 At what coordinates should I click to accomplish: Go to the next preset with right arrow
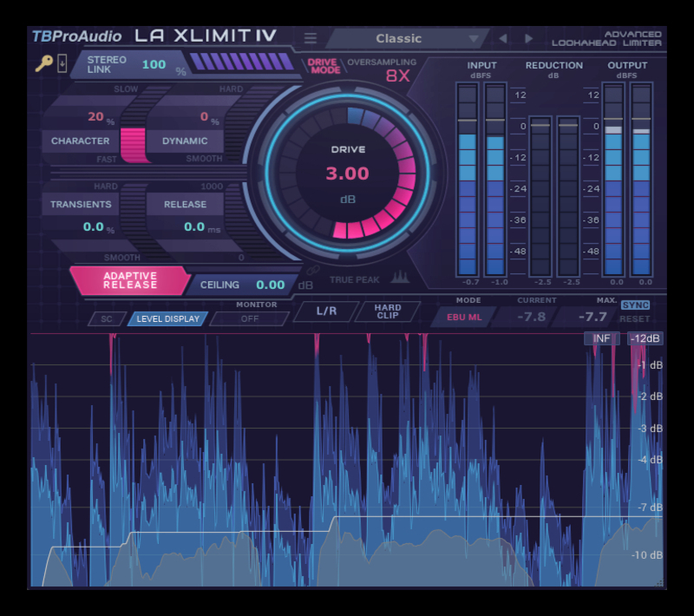point(528,38)
